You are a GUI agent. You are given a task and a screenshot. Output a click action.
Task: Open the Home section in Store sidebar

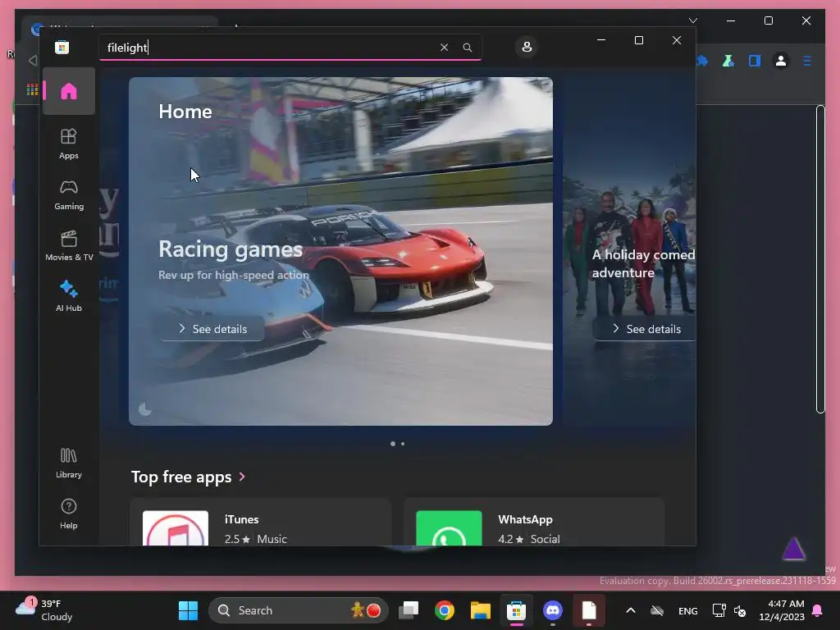[69, 91]
